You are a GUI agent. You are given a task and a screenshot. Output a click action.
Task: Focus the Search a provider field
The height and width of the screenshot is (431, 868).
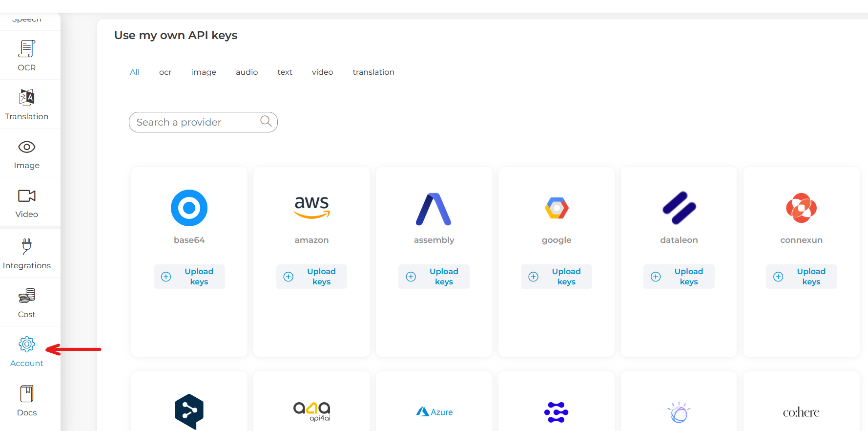[203, 122]
